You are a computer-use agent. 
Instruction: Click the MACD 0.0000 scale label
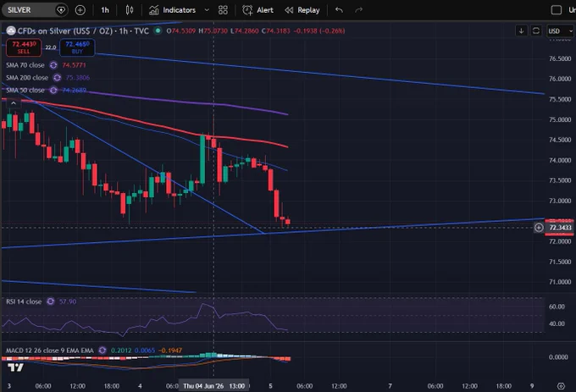[558, 356]
